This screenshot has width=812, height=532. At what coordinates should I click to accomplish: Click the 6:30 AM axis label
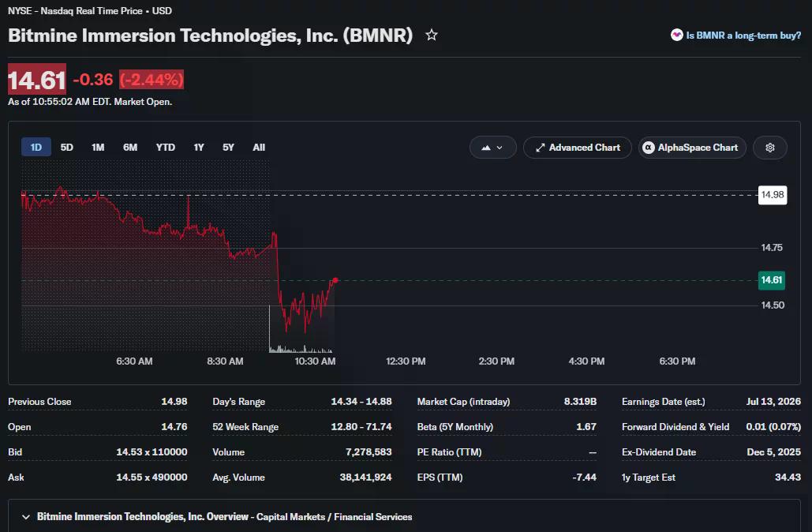point(135,361)
